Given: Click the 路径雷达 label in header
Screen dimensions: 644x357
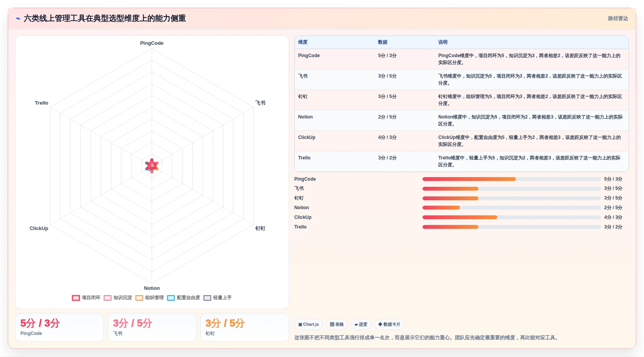Looking at the screenshot, I should [x=618, y=19].
